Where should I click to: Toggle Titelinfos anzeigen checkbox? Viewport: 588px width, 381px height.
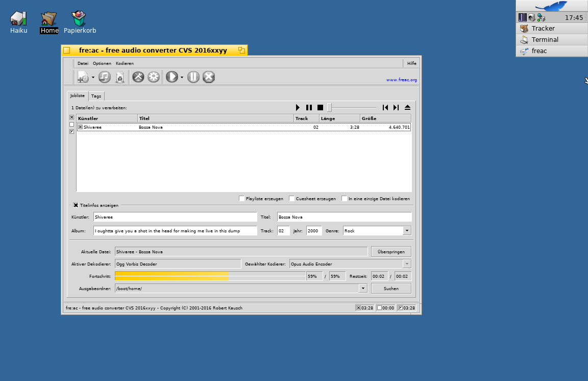[76, 205]
